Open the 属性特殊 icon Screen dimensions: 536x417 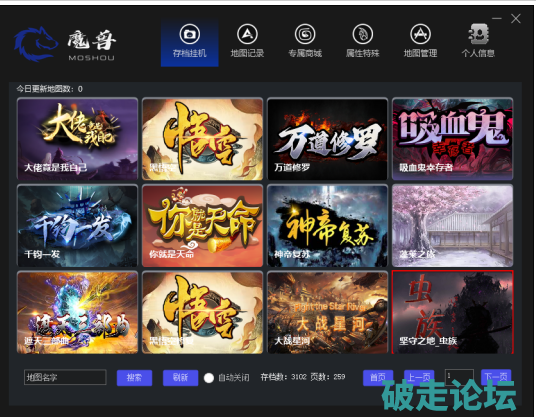tap(363, 34)
